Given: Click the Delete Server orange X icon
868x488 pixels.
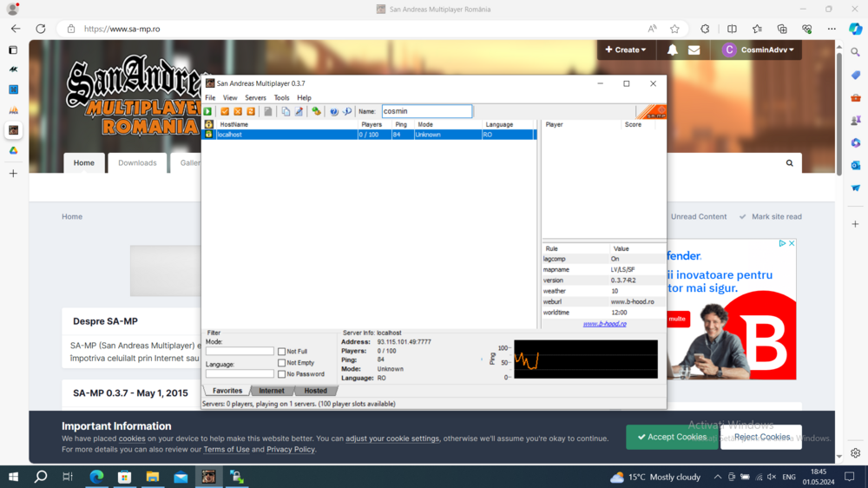Looking at the screenshot, I should pos(238,111).
